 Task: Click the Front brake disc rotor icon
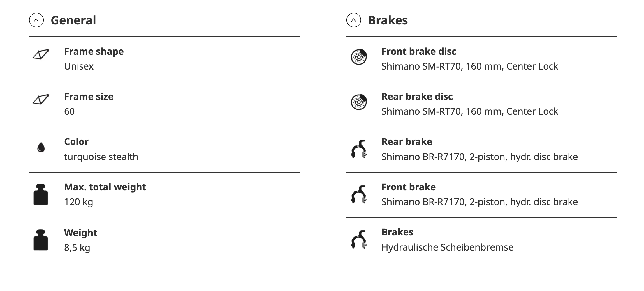point(359,57)
